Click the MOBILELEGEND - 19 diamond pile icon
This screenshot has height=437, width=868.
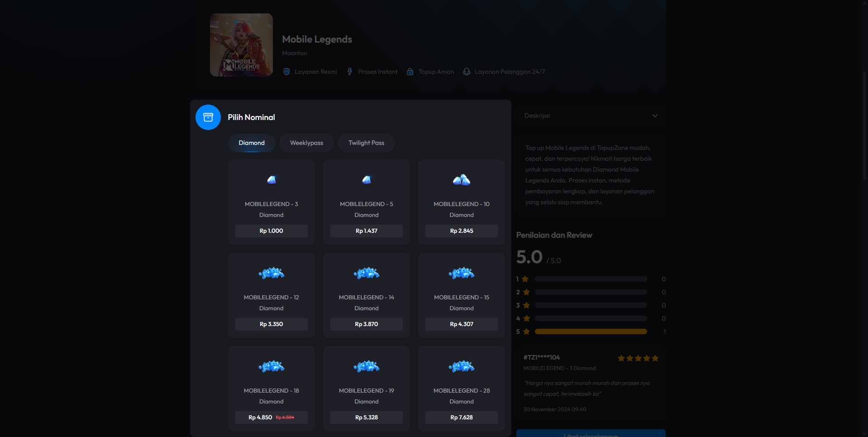coord(367,366)
